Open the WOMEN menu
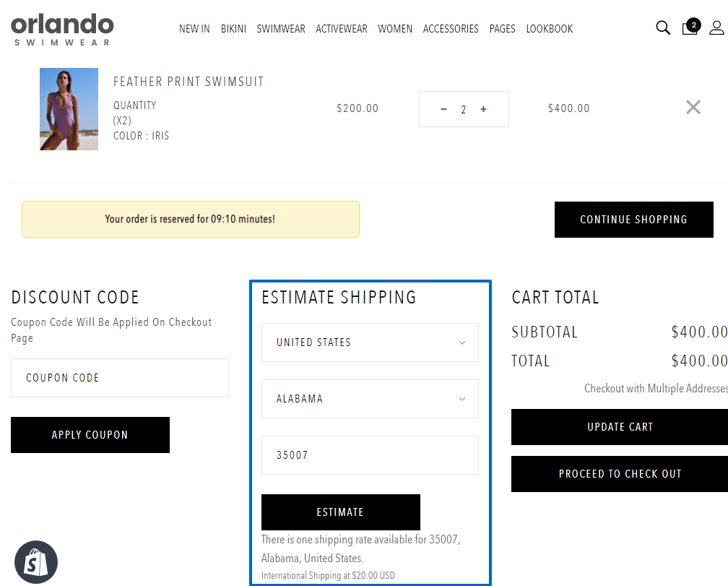Image resolution: width=728 pixels, height=586 pixels. 394,29
